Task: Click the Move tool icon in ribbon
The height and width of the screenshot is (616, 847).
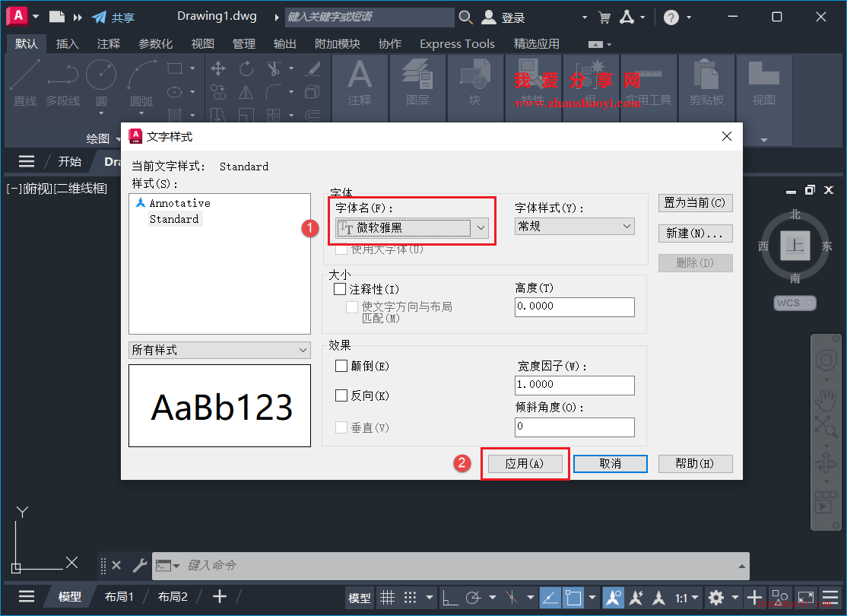Action: click(x=218, y=68)
